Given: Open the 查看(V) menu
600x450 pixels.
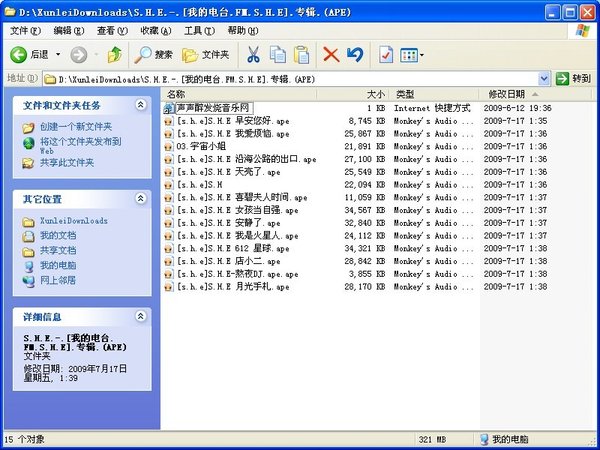Looking at the screenshot, I should coord(112,31).
